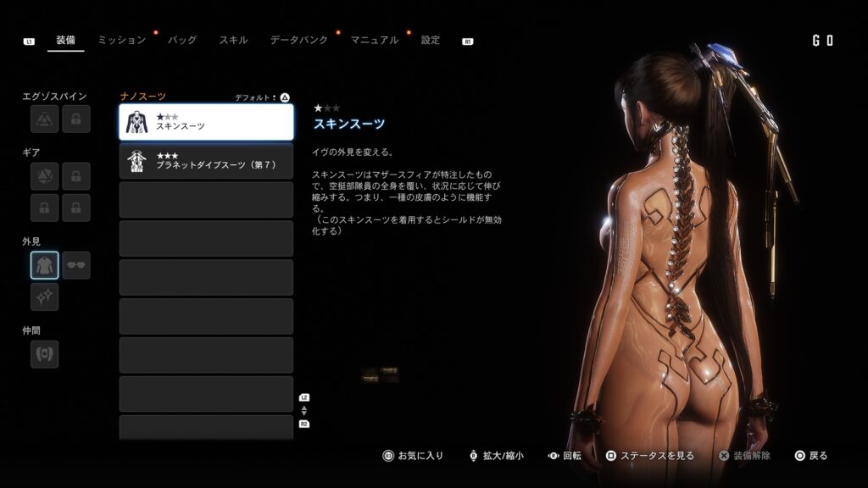Select the locked ギア slot beside the unlocked one
Screen dimensions: 868x488
[75, 176]
